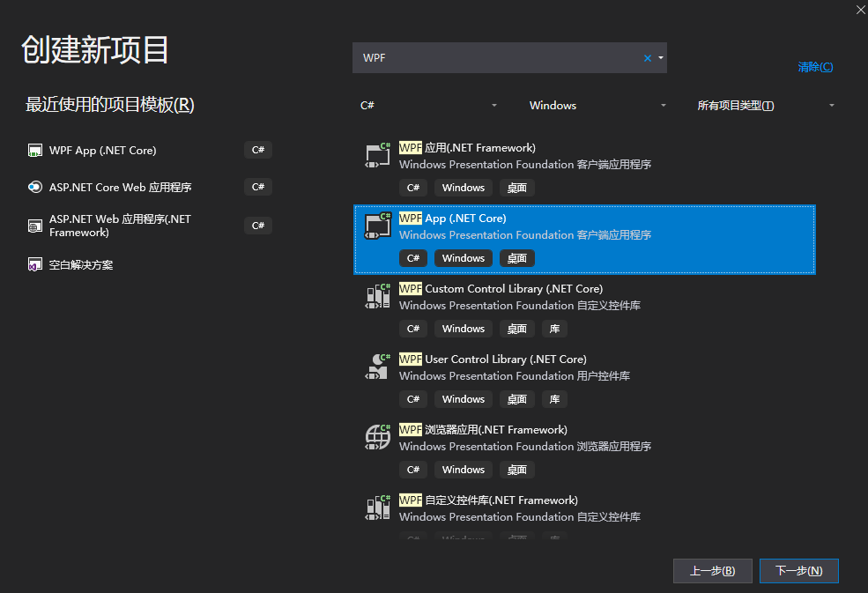The height and width of the screenshot is (593, 868).
Task: Open the Windows platform filter dropdown
Action: tap(597, 105)
